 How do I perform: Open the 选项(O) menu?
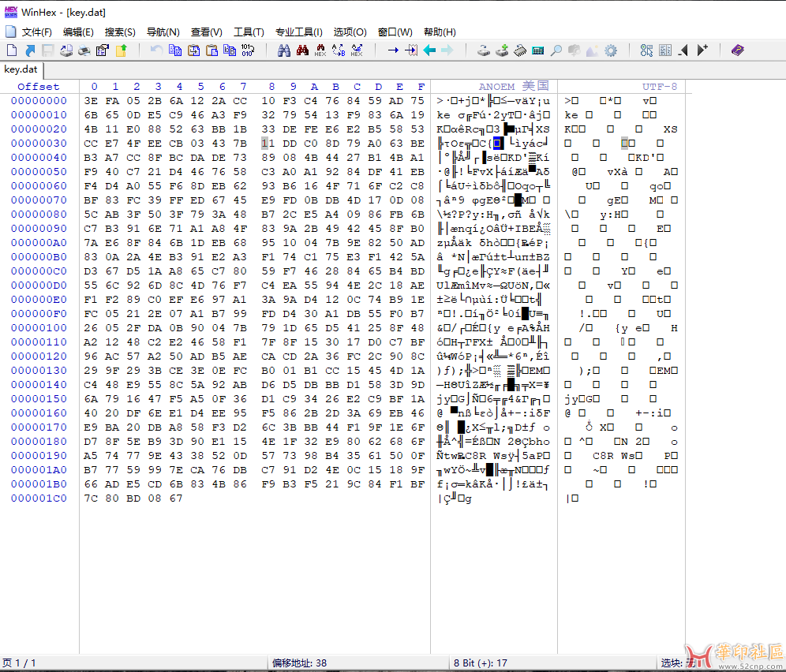tap(350, 32)
